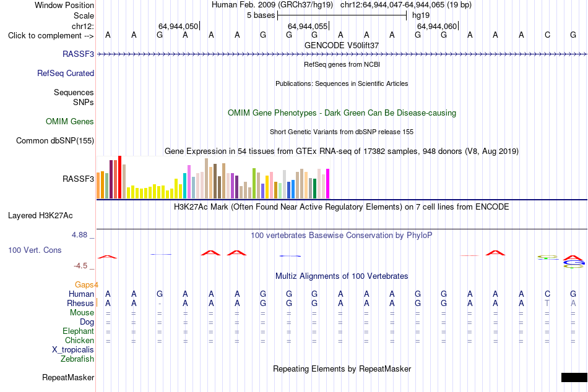Image resolution: width=588 pixels, height=392 pixels.
Task: Click the 64,944,060 position marker
Action: pyautogui.click(x=437, y=26)
